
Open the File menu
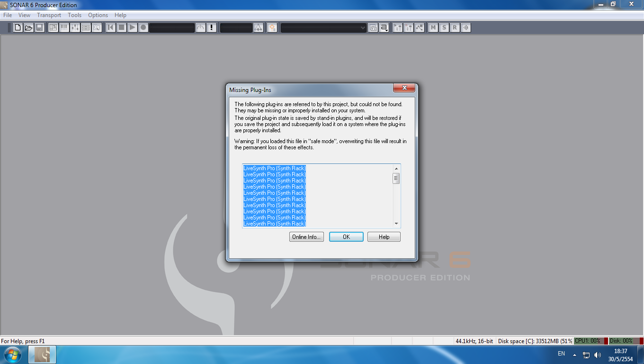(8, 15)
